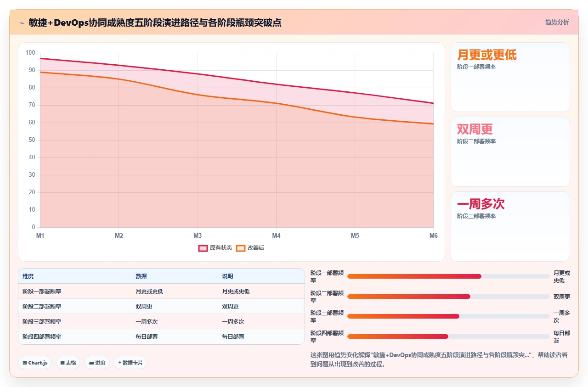Click the 进度 tag chip
This screenshot has height=387, width=588.
97,363
